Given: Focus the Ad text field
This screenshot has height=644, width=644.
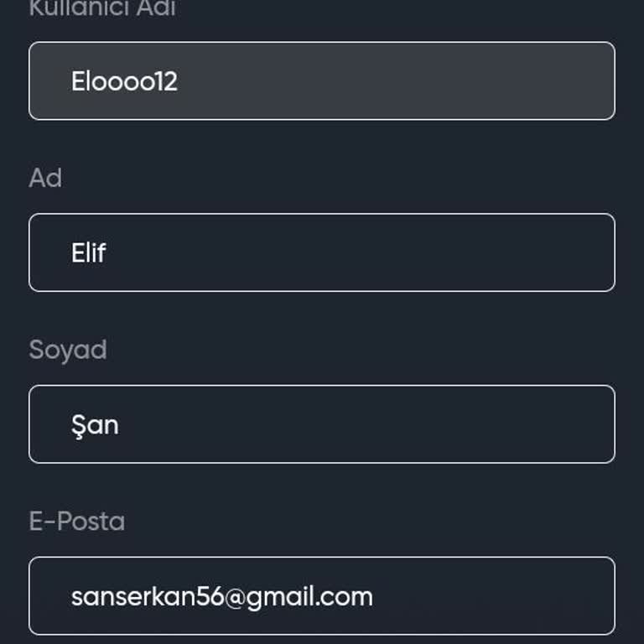Looking at the screenshot, I should 322,252.
